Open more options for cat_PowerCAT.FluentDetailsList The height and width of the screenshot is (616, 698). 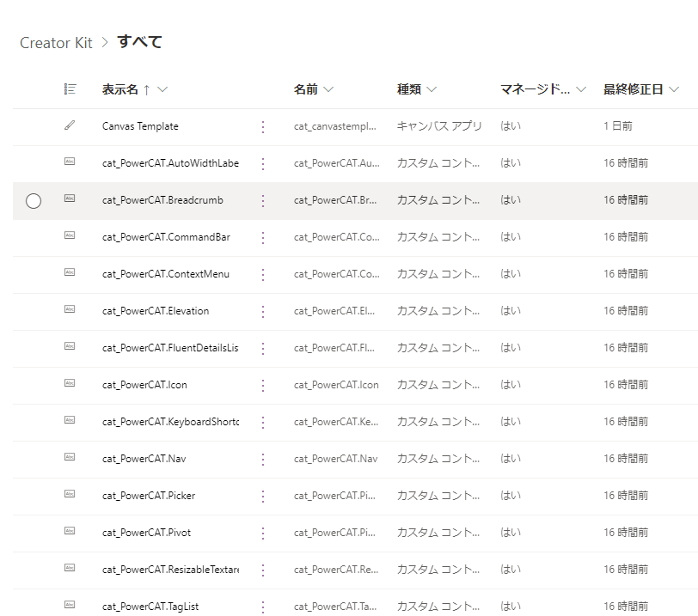[263, 348]
